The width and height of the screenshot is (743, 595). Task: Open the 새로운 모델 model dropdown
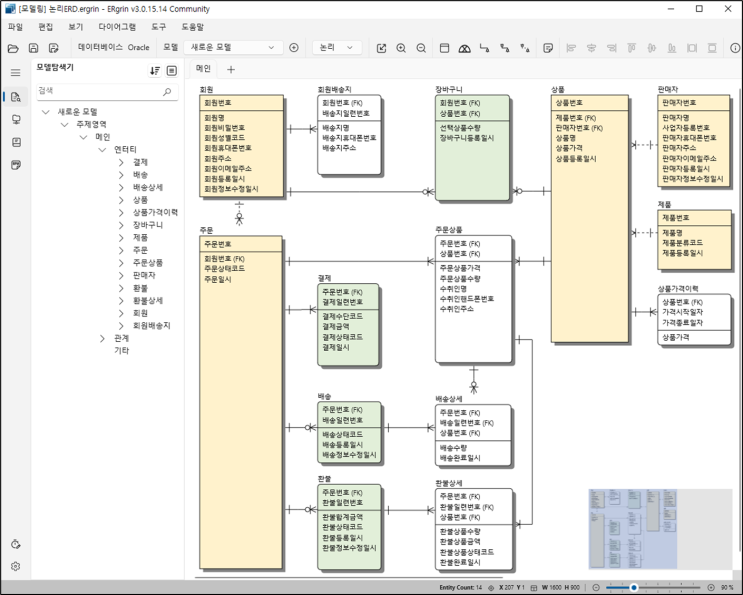click(233, 47)
